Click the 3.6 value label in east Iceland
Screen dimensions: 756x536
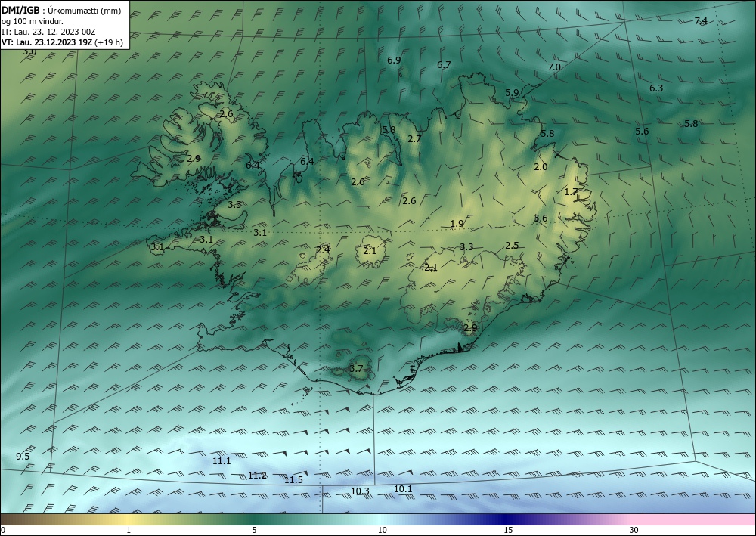click(541, 218)
